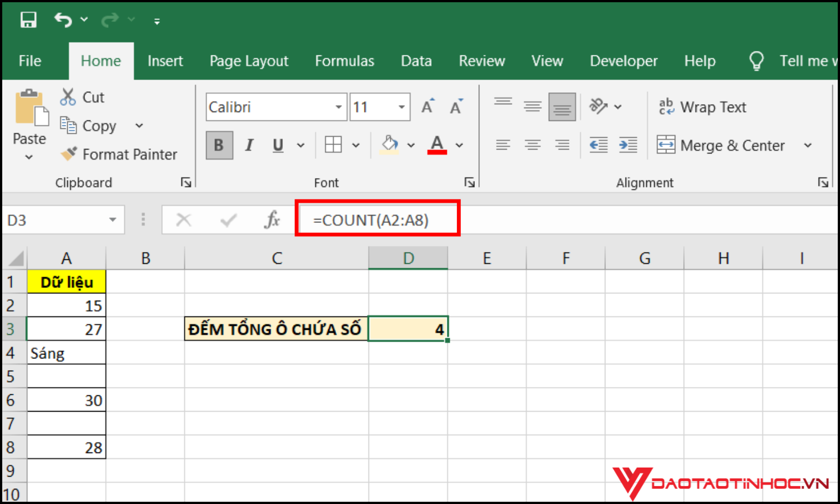The width and height of the screenshot is (840, 504).
Task: Expand the Merge & Center dropdown arrow
Action: [x=808, y=146]
